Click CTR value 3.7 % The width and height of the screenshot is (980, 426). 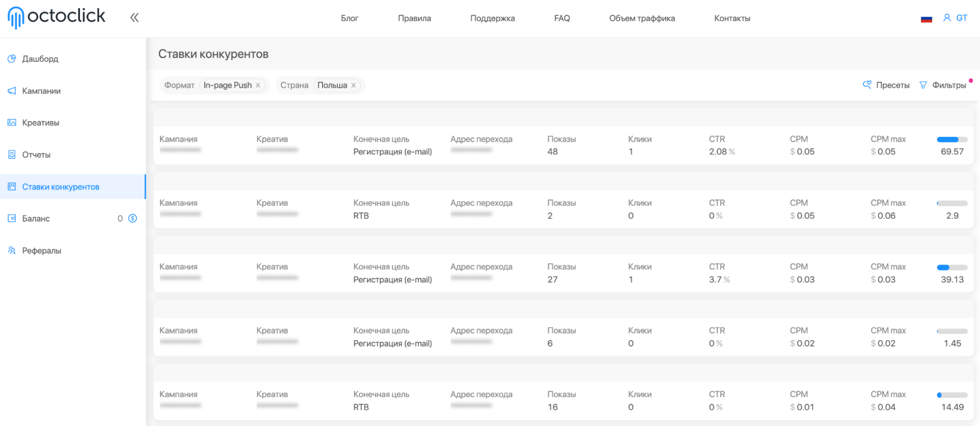719,279
